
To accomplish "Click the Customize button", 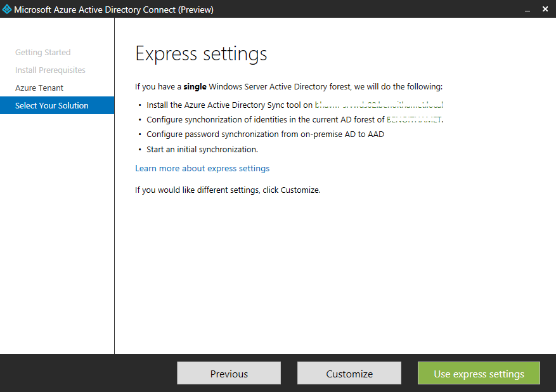I will [x=349, y=374].
